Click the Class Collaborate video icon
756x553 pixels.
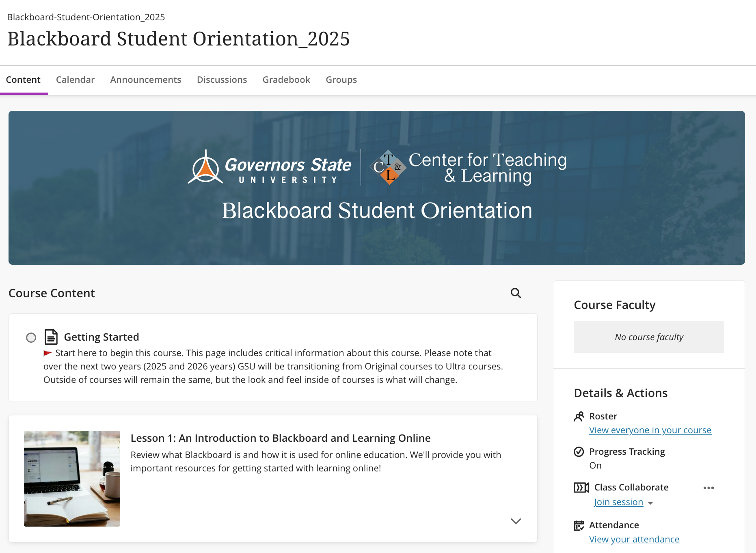(581, 488)
